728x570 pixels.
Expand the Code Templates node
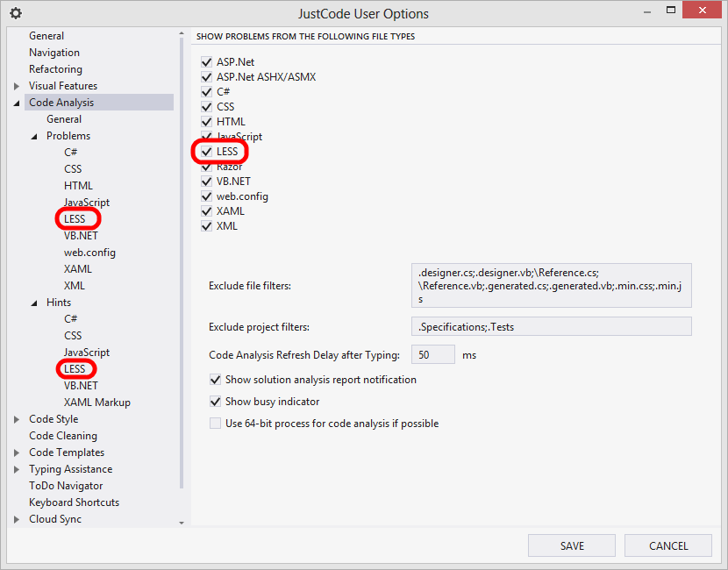[x=17, y=452]
